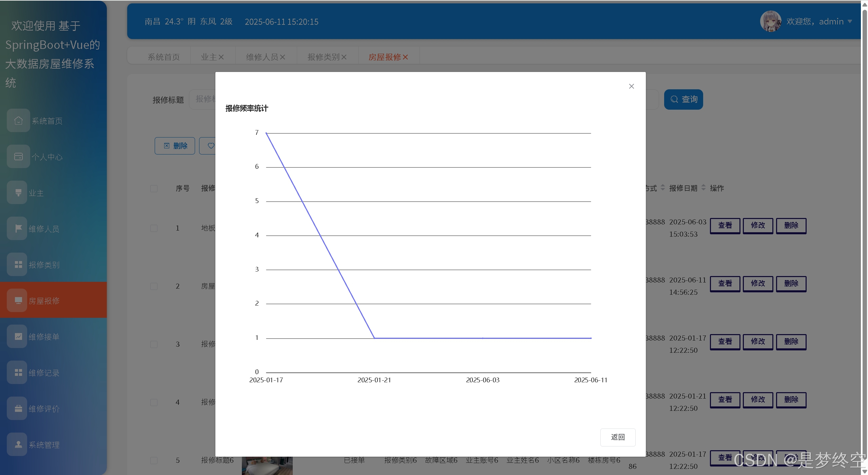Sort by 报修日期 column arrows
Viewport: 868px width, 475px height.
pos(703,188)
